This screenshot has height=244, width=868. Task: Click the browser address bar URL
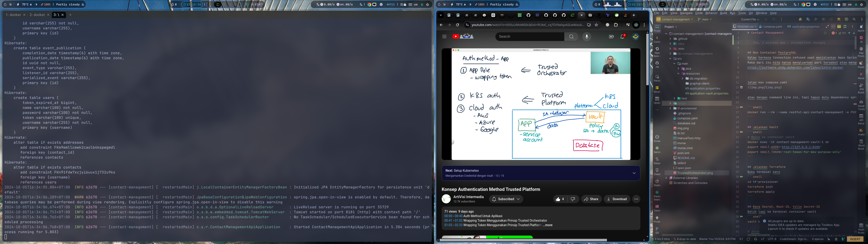(528, 25)
